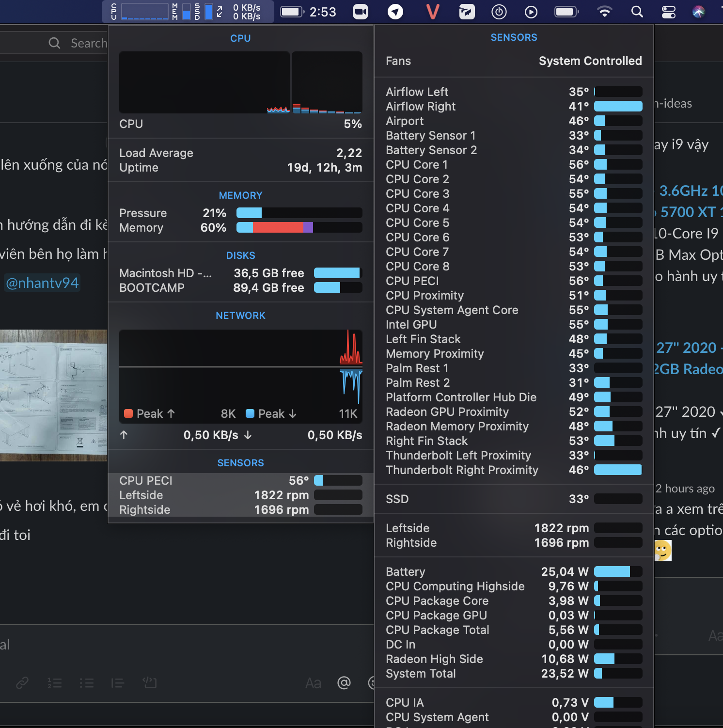Click the Zoom camera icon in menu bar
The width and height of the screenshot is (723, 728).
pyautogui.click(x=360, y=12)
